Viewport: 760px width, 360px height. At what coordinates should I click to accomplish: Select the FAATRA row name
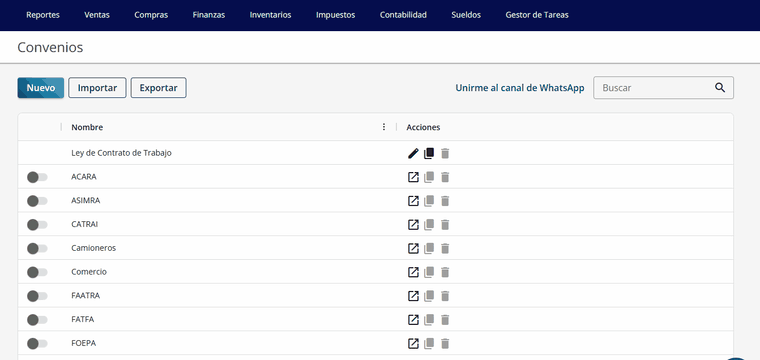click(x=86, y=296)
